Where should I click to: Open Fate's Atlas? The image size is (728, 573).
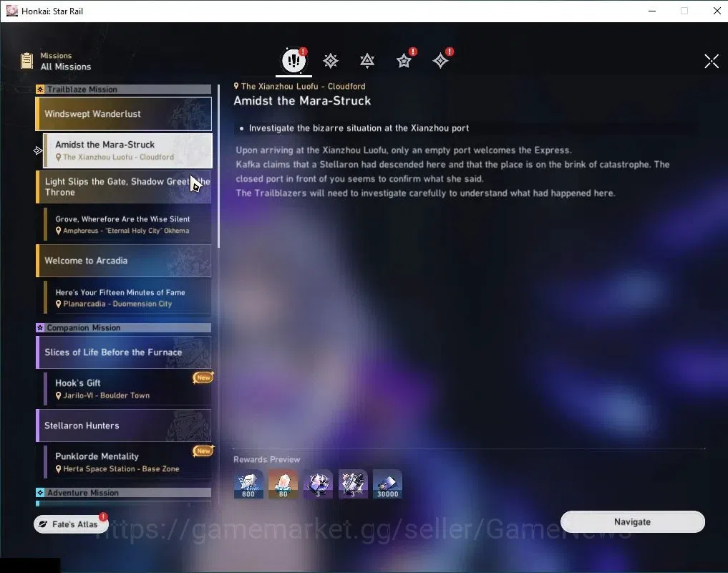click(71, 524)
